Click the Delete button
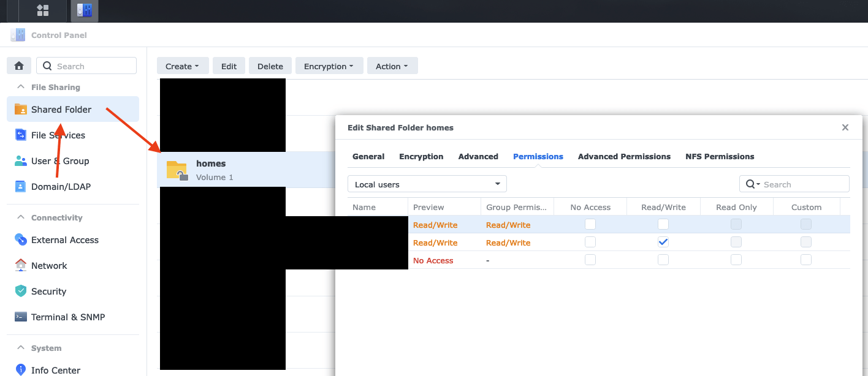Image resolution: width=868 pixels, height=376 pixels. [x=270, y=66]
